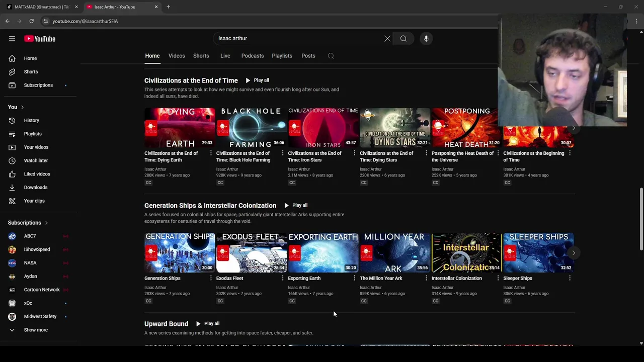Click the magnifier search button

(x=404, y=38)
